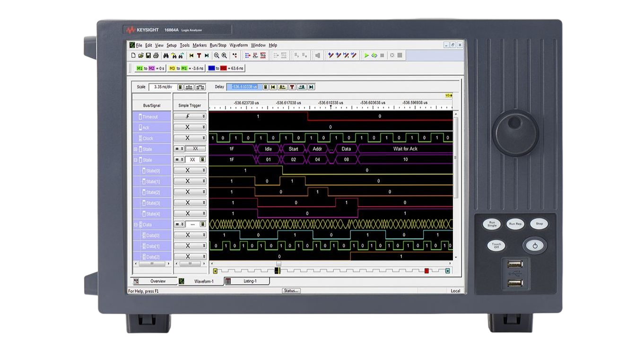The image size is (644, 348).
Task: Expand the first State bus tree node
Action: point(135,149)
